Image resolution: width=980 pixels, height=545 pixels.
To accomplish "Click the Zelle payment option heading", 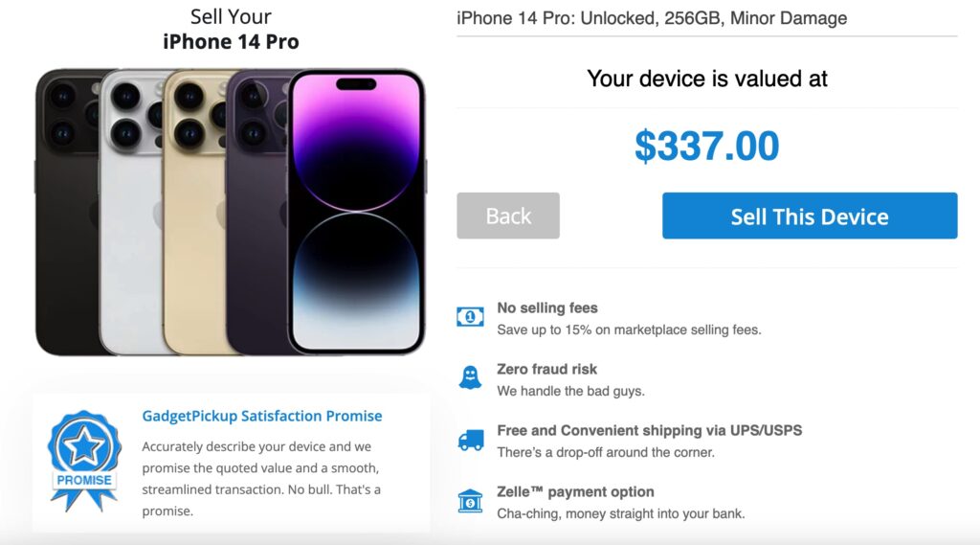I will pos(575,491).
